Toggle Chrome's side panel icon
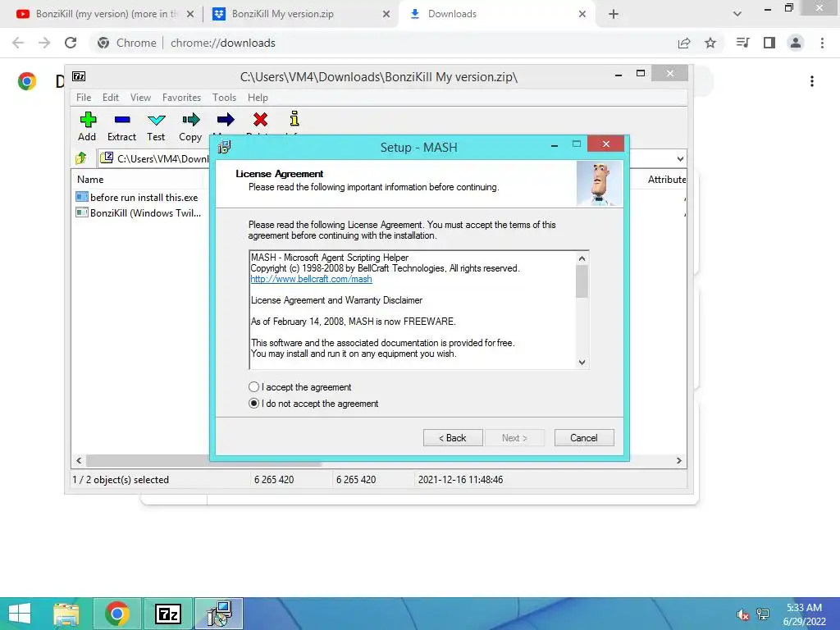Viewport: 840px width, 630px height. [x=769, y=43]
